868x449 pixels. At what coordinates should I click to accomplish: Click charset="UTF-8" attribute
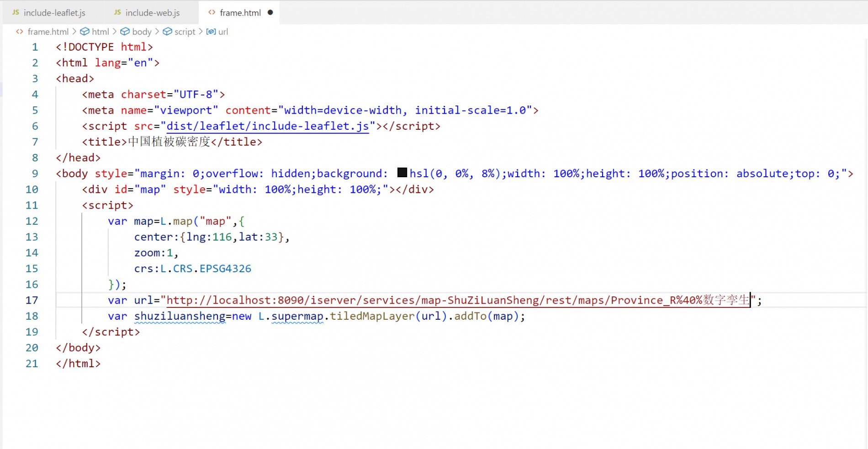170,95
